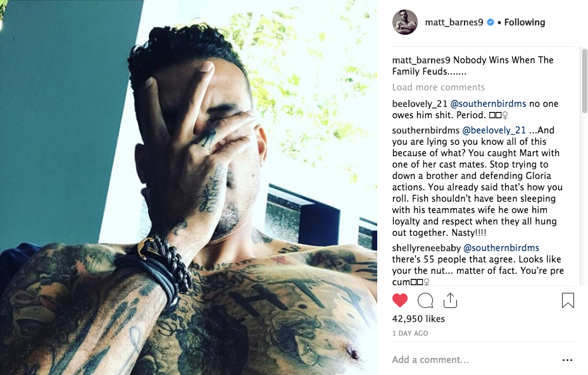The width and height of the screenshot is (588, 375).
Task: Save the post with the bookmark icon
Action: click(x=568, y=300)
